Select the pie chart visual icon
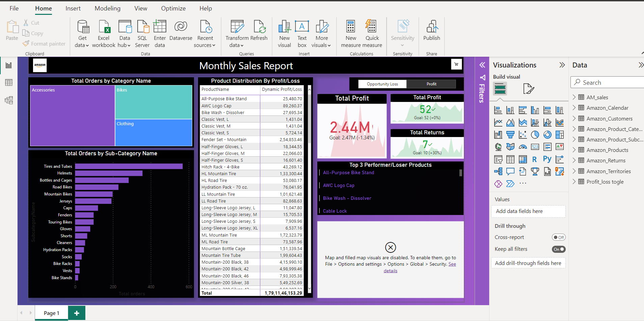 (535, 135)
